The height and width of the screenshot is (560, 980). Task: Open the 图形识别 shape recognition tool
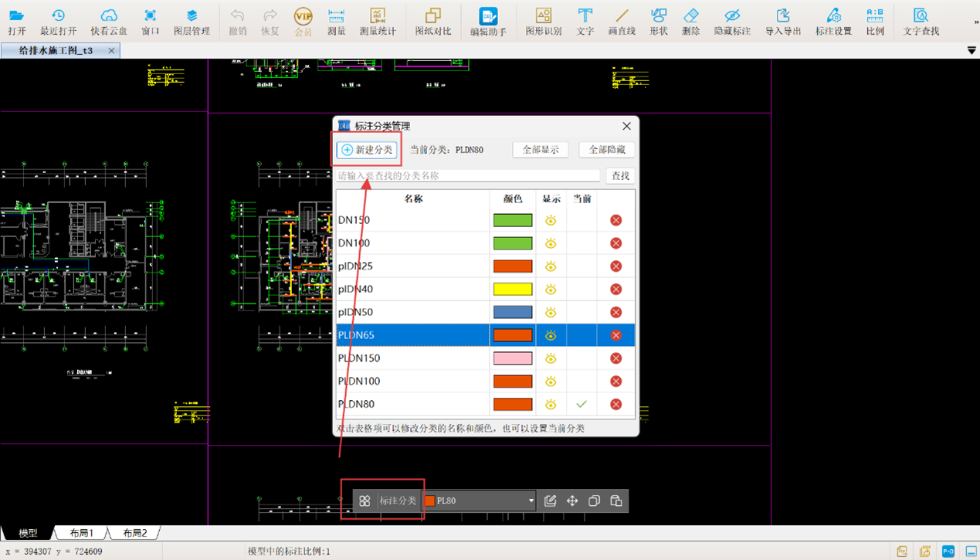point(544,22)
